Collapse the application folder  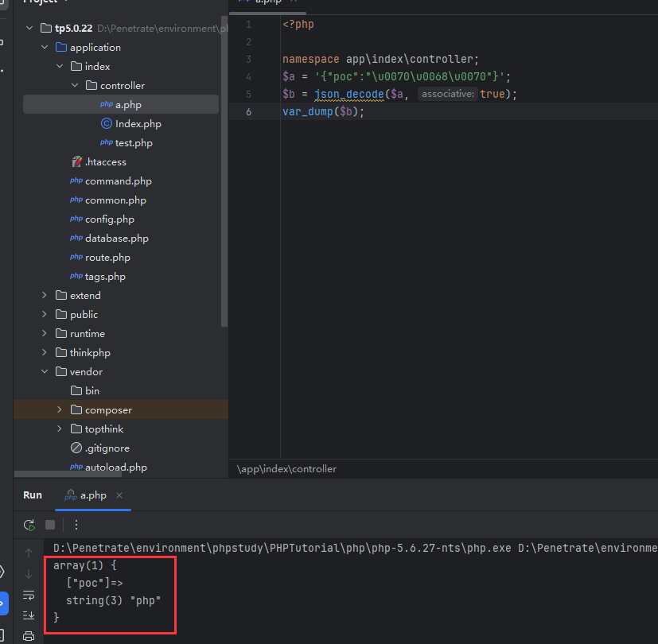[45, 48]
